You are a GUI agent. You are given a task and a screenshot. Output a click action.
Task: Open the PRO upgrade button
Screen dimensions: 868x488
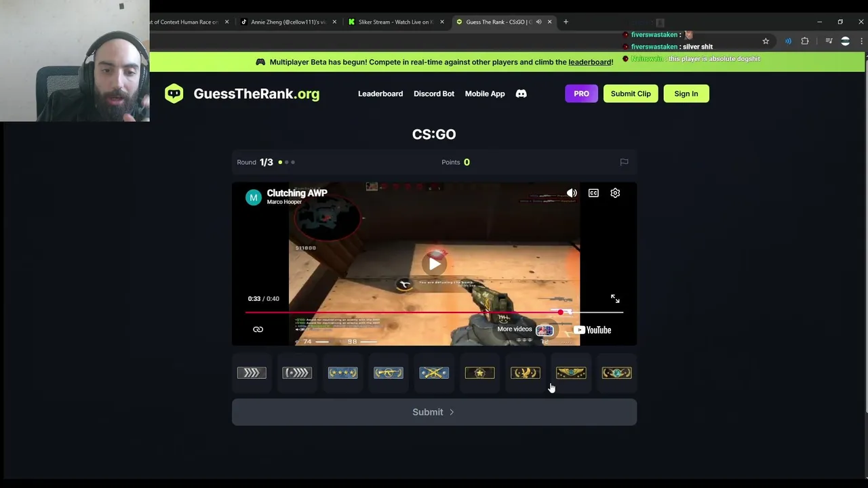point(581,94)
